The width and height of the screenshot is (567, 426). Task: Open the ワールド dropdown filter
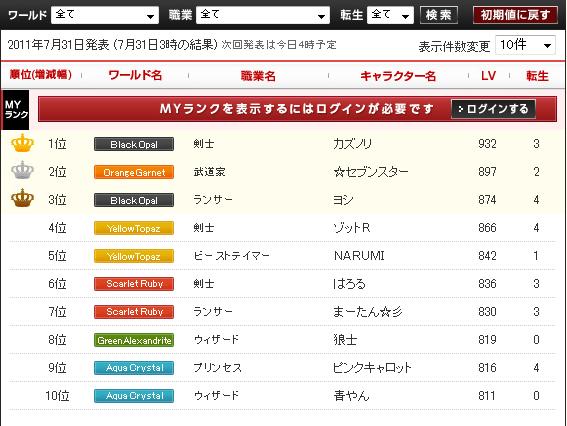coord(105,15)
